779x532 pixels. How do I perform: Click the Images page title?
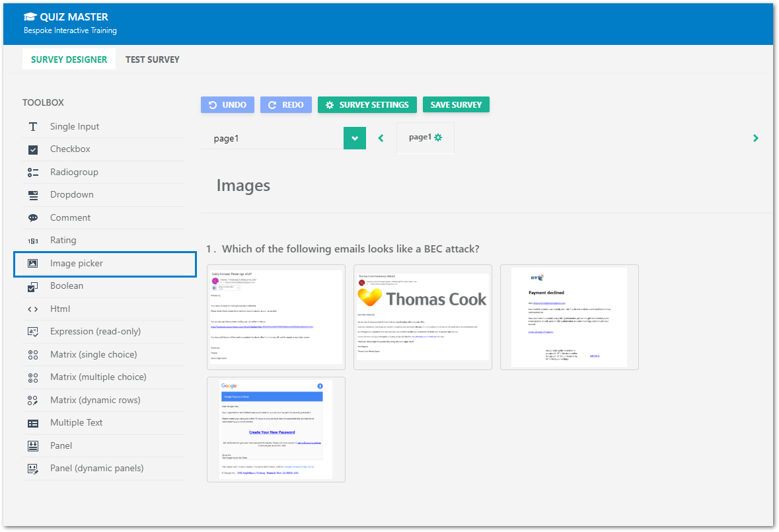(x=243, y=185)
